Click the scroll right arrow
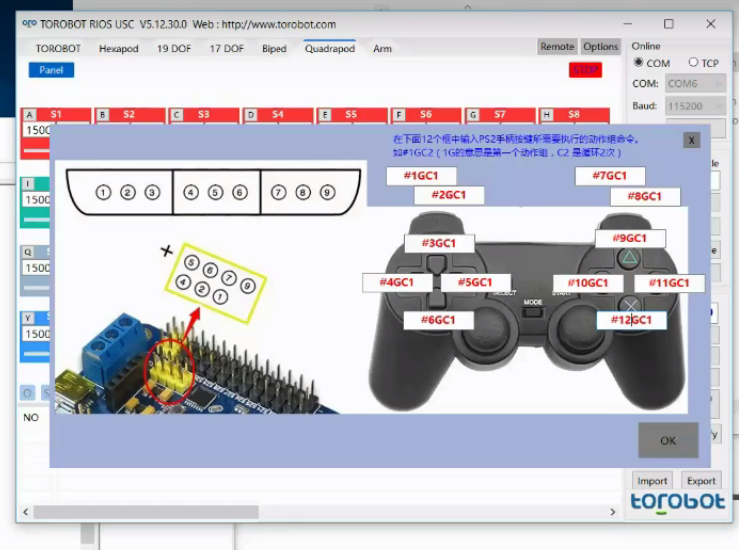 point(612,512)
